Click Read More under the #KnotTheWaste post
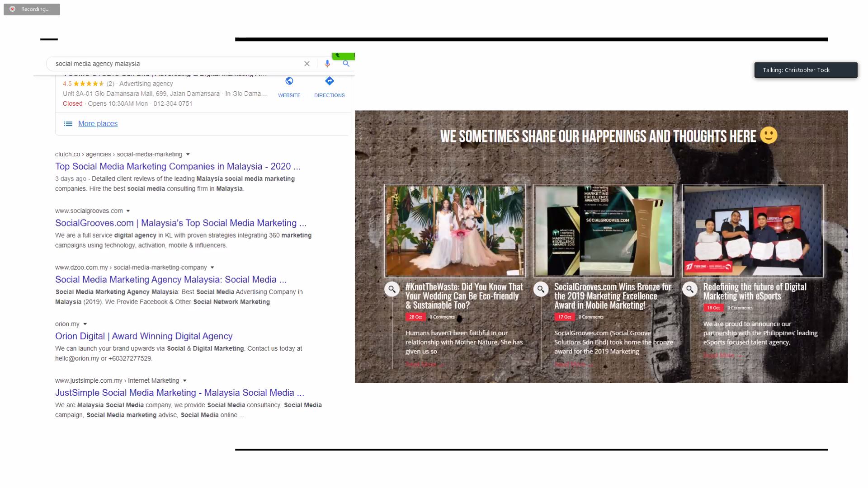The image size is (868, 488). (x=425, y=364)
